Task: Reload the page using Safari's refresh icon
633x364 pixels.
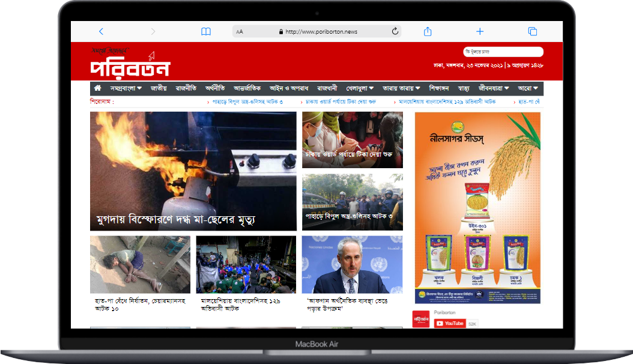Action: pos(395,31)
